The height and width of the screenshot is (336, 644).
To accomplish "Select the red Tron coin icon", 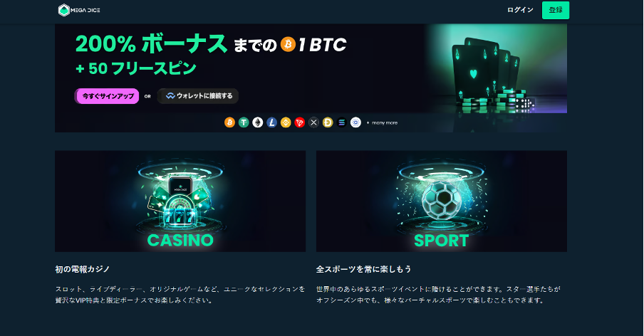I will [299, 122].
